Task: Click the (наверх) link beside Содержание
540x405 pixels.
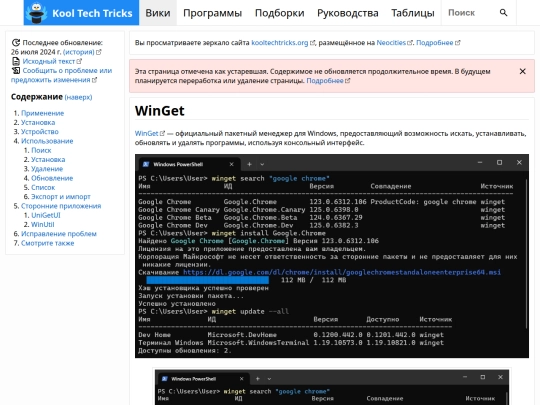Action: tap(78, 97)
